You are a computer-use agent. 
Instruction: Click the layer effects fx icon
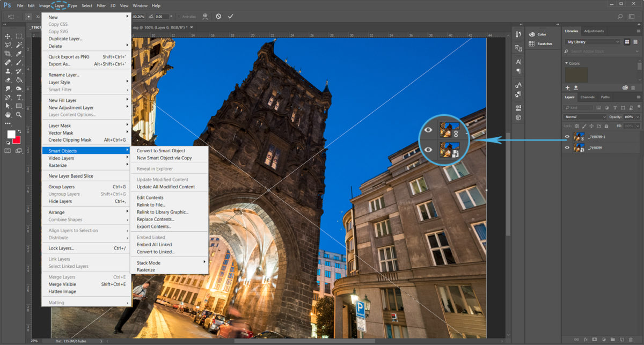pos(585,339)
